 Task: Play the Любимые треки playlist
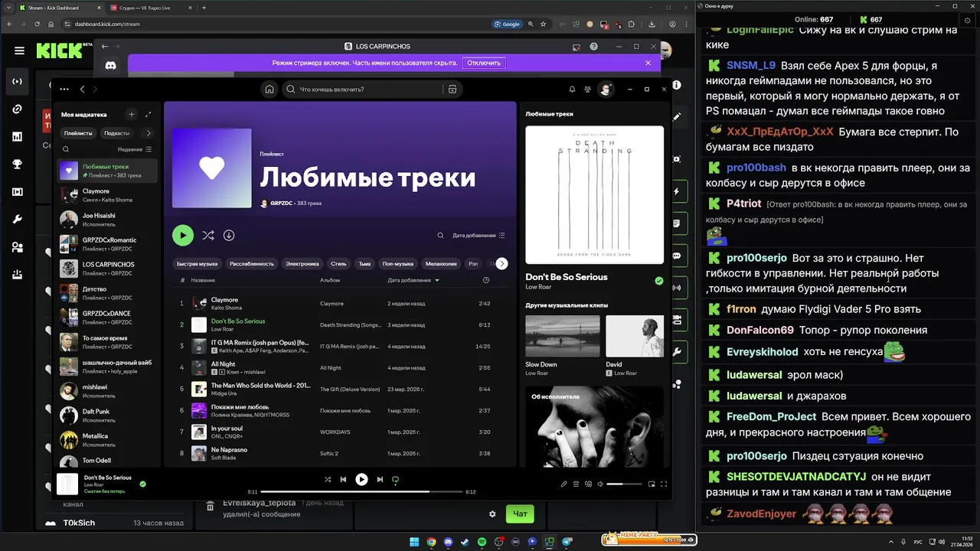[182, 235]
